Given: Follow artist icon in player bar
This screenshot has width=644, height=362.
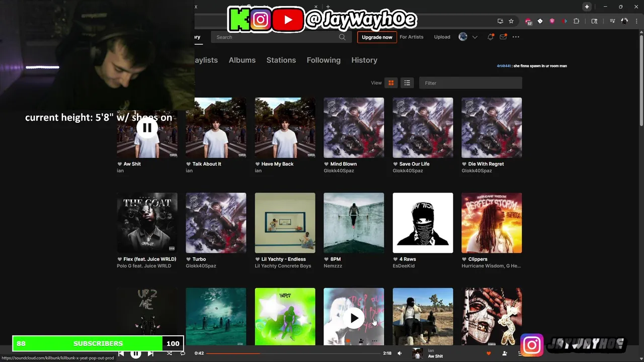Looking at the screenshot, I should pos(505,353).
